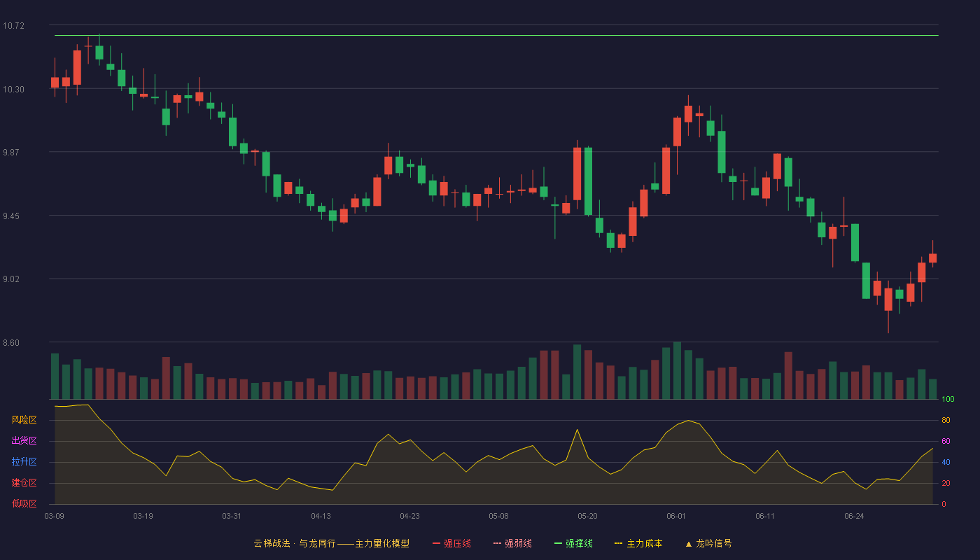Click the 06-24 date label
This screenshot has height=560, width=980.
coord(854,516)
